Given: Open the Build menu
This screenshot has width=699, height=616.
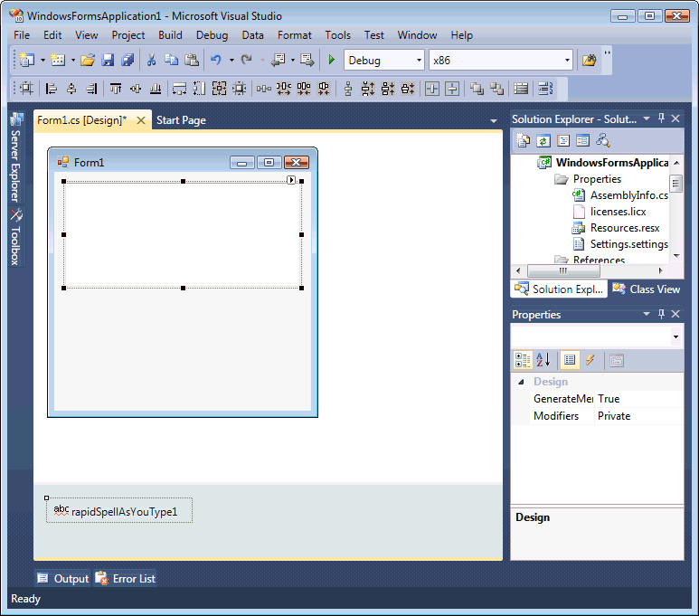Looking at the screenshot, I should pyautogui.click(x=170, y=35).
